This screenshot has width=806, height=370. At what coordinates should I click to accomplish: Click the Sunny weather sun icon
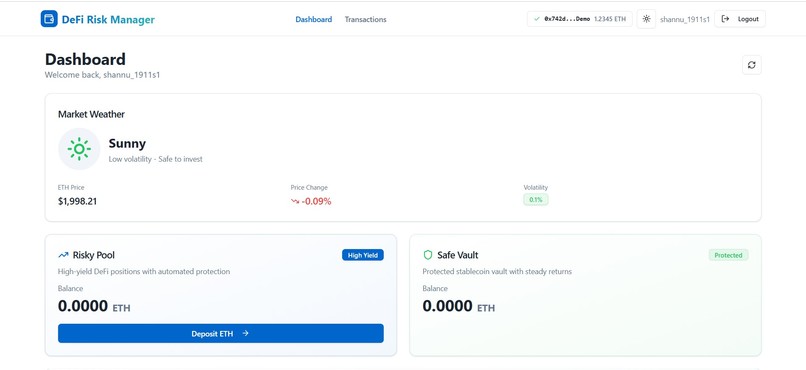pos(79,149)
